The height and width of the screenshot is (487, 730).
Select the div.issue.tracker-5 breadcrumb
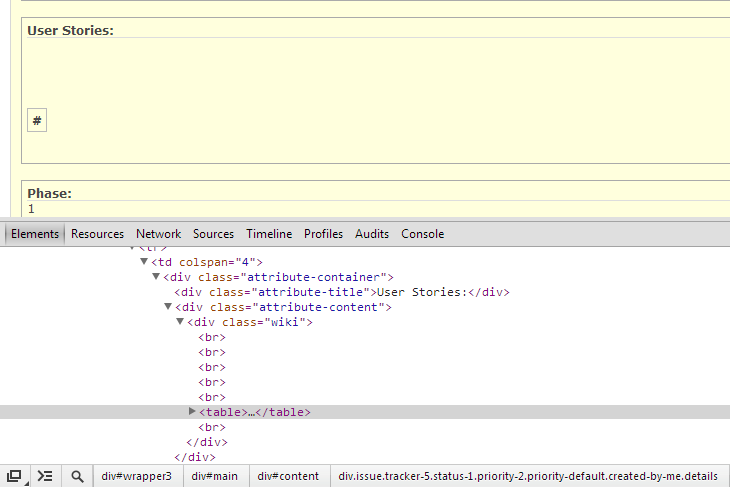tap(528, 476)
